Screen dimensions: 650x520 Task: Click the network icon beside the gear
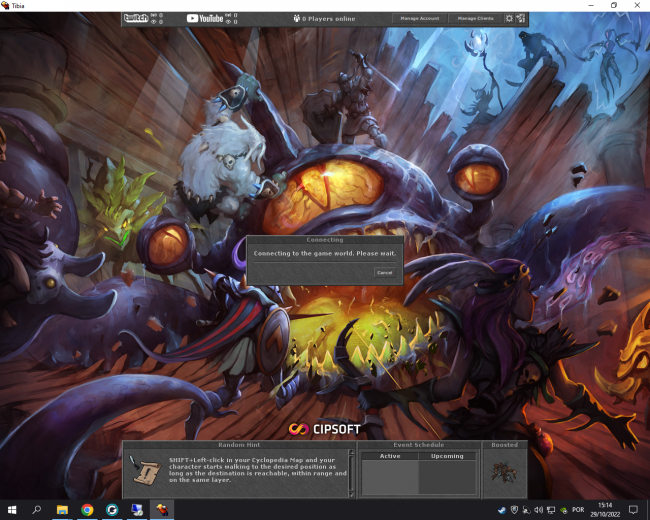521,18
